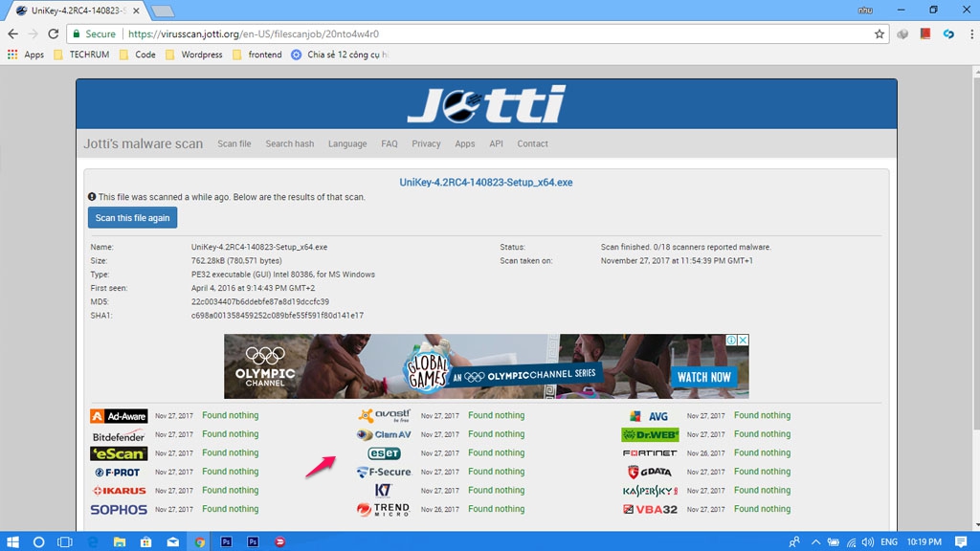Click the red extension icon in Chrome toolbar
980x551 pixels.
click(925, 33)
